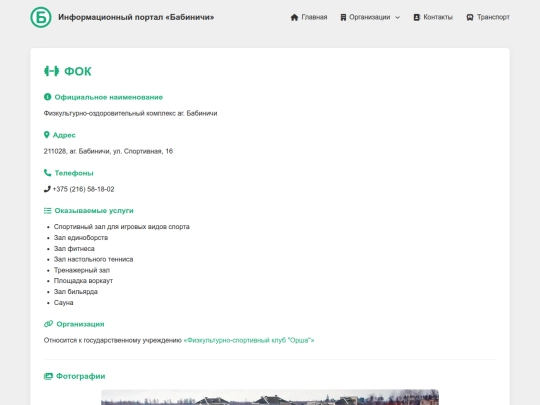
Task: Click the Зал единоборств list item
Action: [81, 238]
